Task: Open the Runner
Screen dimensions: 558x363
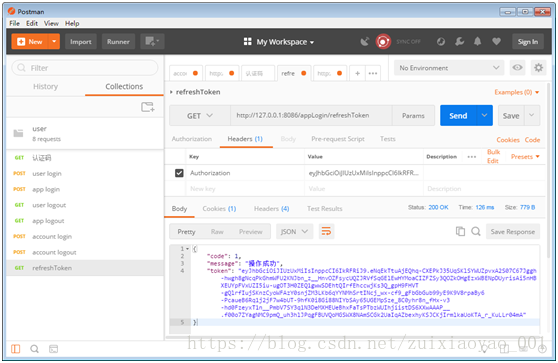Action: tap(118, 42)
